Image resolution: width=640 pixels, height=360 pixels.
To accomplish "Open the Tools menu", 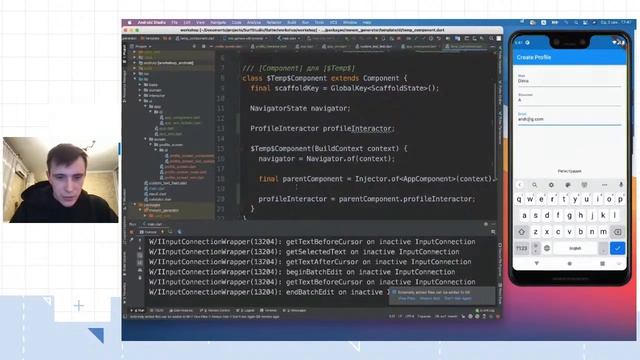I will click(x=319, y=22).
